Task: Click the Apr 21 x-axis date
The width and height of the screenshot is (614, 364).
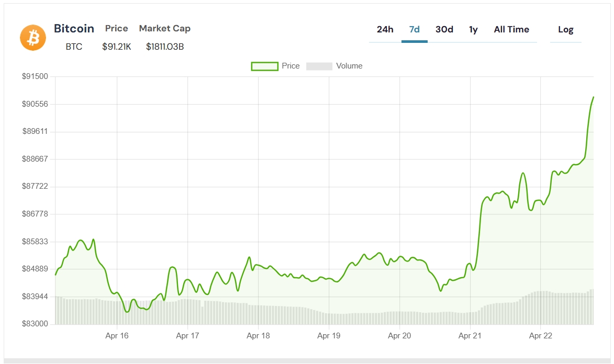Action: [x=470, y=336]
